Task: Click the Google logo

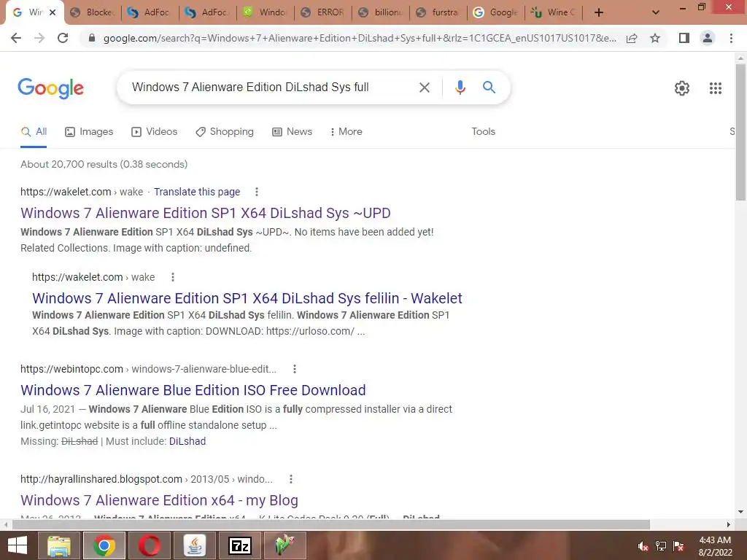Action: point(50,88)
